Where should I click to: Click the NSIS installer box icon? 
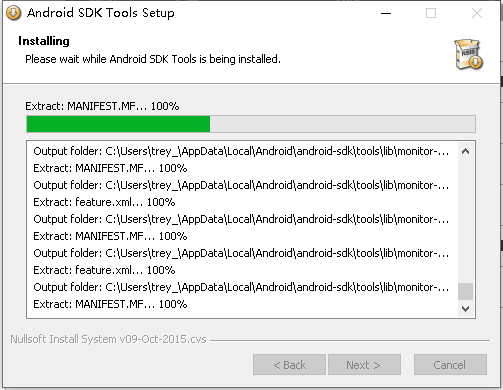tap(469, 54)
